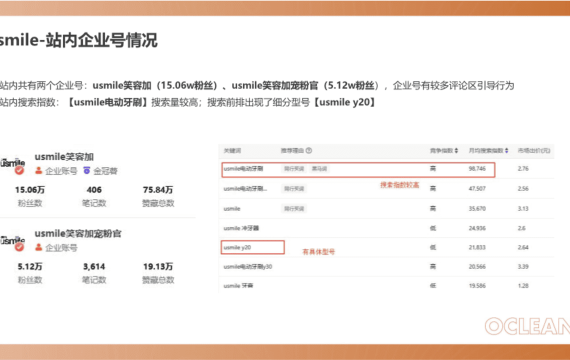Select search index value 98,746

[477, 169]
